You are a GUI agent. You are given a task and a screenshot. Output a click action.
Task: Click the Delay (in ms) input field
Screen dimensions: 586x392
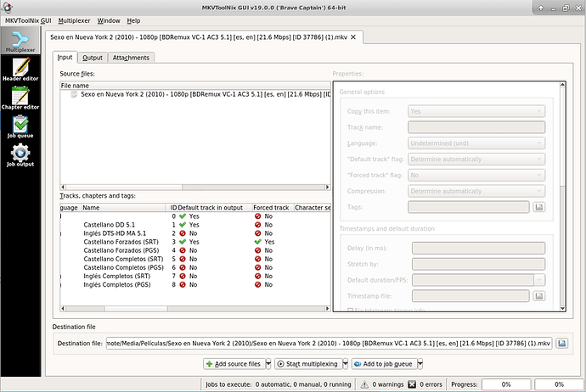[478, 248]
